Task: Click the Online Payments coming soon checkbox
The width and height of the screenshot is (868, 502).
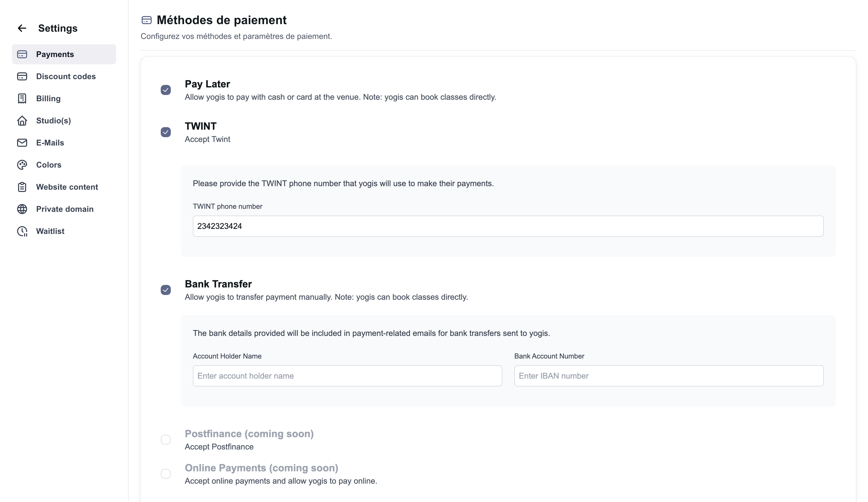Action: [x=166, y=474]
